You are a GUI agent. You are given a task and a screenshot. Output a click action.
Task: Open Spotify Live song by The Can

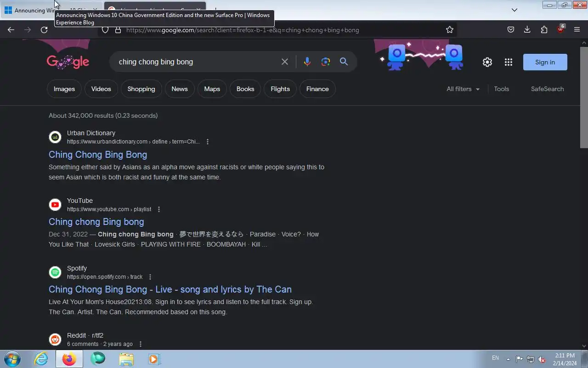coord(170,289)
